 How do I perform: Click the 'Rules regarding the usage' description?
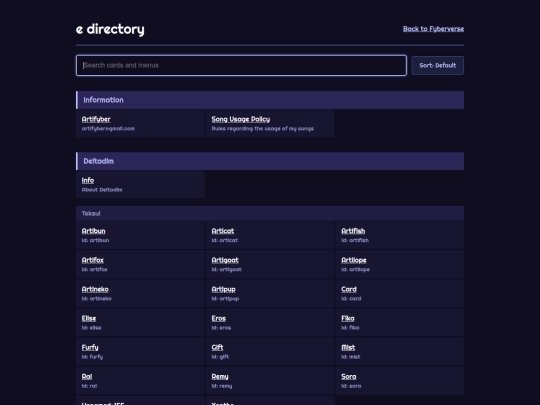click(x=263, y=128)
